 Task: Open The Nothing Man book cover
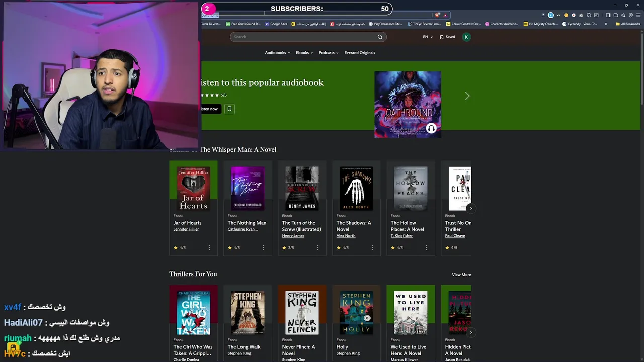pos(248,188)
